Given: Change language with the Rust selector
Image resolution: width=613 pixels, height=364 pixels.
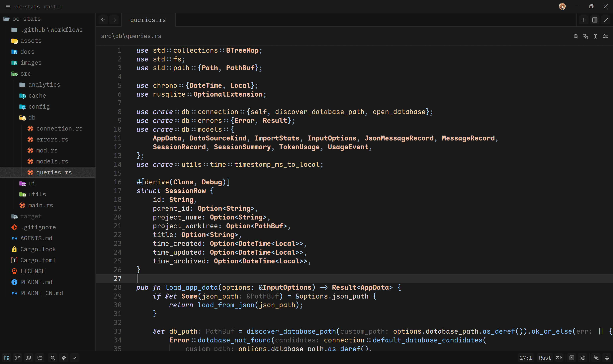Looking at the screenshot, I should [545, 358].
